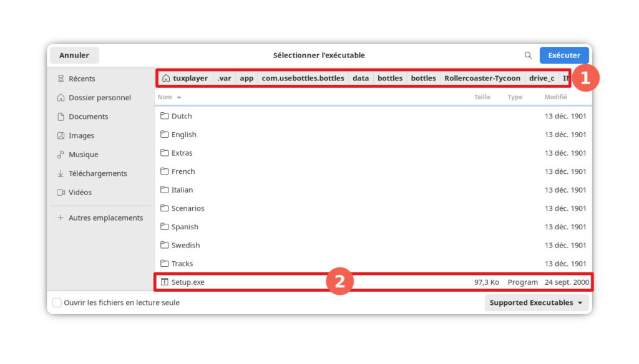The image size is (639, 364).
Task: Jump to com.usebottles.bottles path segment
Action: 303,79
